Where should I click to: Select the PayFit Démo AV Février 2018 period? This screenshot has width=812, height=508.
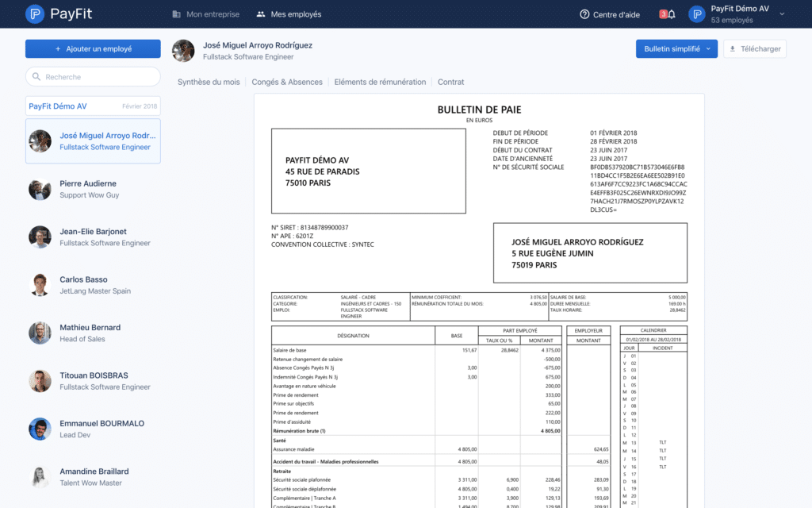click(x=92, y=105)
